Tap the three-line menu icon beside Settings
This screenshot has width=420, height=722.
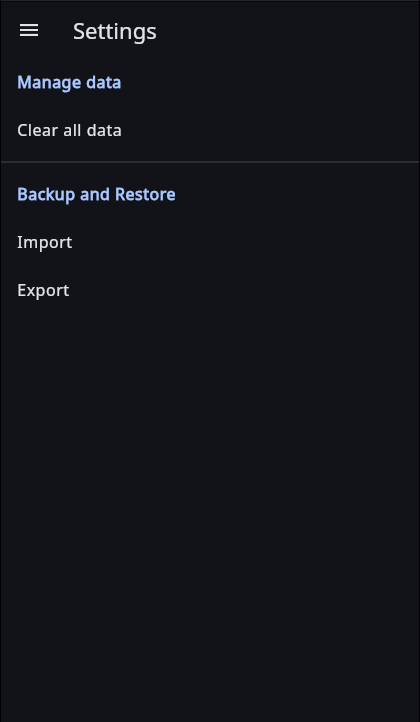point(29,31)
